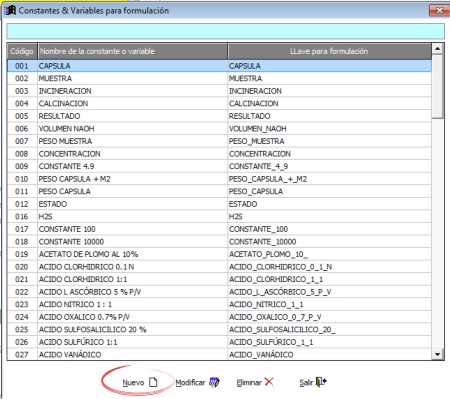Select the PESO MUESTRA name cell
Viewport: 450px width, 399px height.
(x=132, y=141)
